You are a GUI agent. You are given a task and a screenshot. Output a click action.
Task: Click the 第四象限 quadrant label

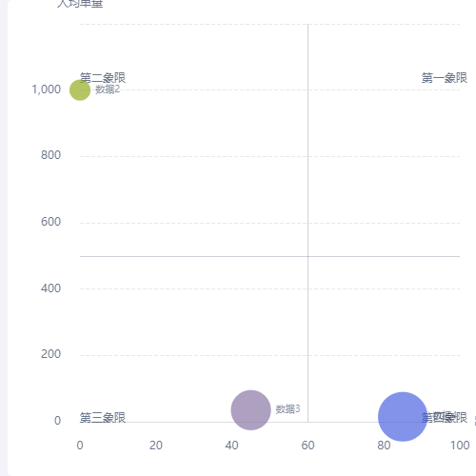point(445,417)
